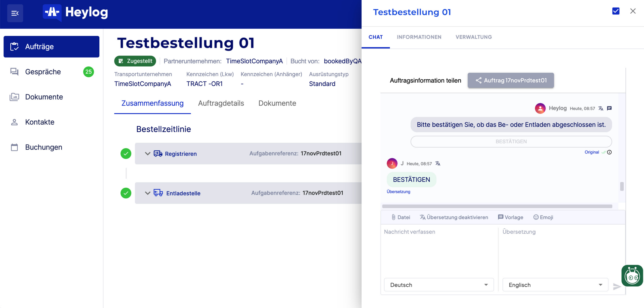
Task: Disable translation via Übersetzung deaktivieren
Action: [454, 217]
